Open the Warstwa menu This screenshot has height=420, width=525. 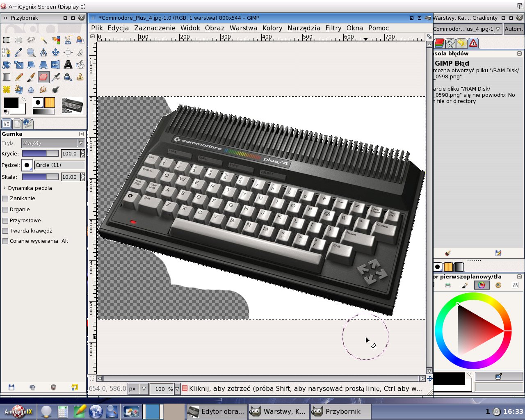click(x=243, y=28)
